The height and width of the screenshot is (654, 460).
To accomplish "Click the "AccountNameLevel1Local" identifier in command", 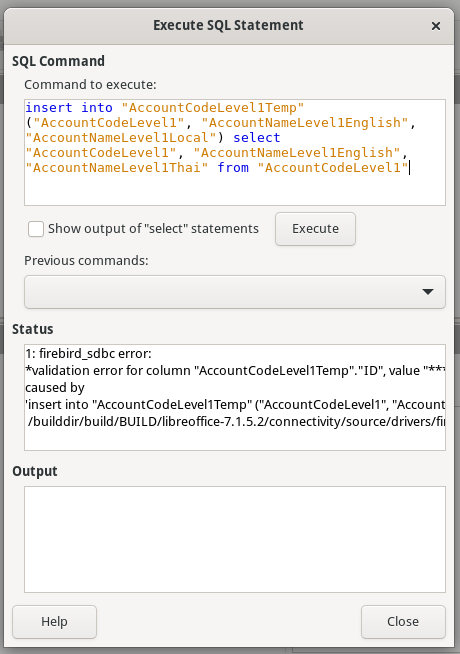I will coord(121,138).
